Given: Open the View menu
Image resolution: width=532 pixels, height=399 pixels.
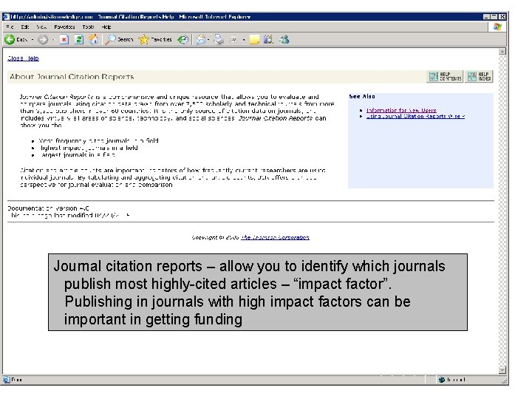Looking at the screenshot, I should [x=41, y=27].
